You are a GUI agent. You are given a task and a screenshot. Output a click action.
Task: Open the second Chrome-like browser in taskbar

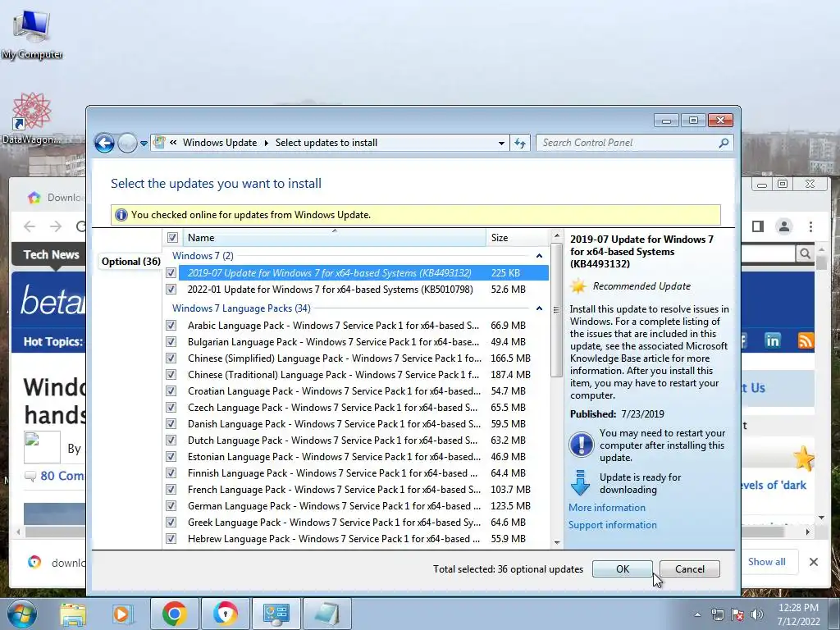coord(225,614)
